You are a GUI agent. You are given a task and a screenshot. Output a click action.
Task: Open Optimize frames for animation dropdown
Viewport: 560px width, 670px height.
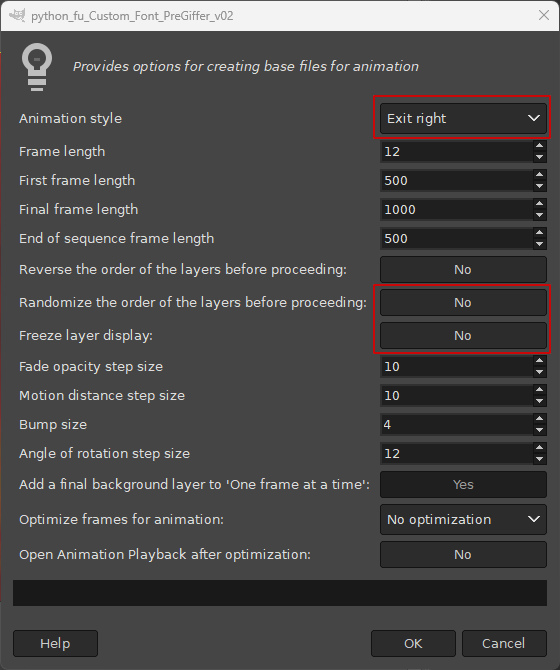(x=463, y=520)
